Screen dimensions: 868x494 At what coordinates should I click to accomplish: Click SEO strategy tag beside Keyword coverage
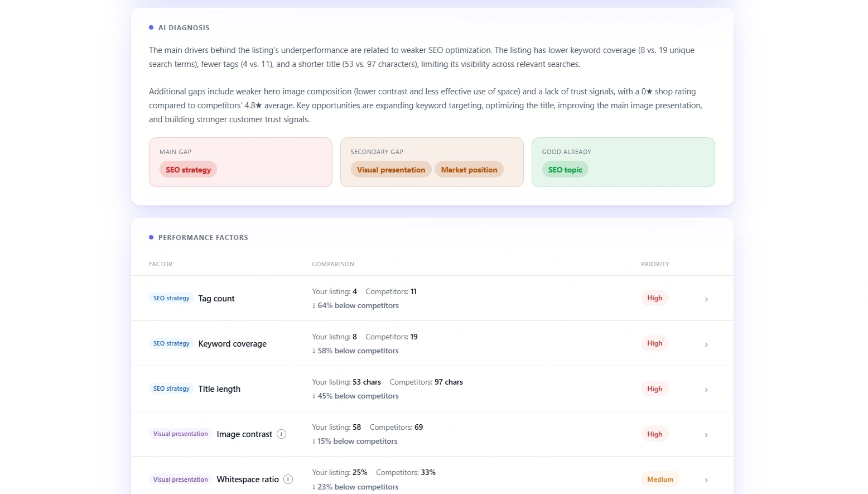pos(171,343)
